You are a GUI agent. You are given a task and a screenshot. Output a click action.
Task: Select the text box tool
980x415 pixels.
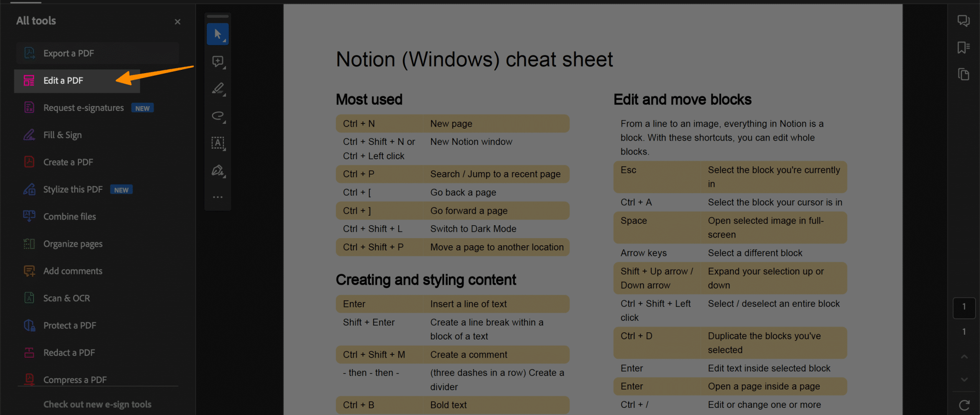coord(218,143)
